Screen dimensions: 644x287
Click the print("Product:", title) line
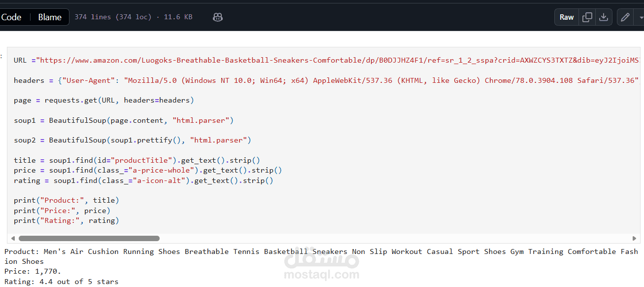point(67,200)
